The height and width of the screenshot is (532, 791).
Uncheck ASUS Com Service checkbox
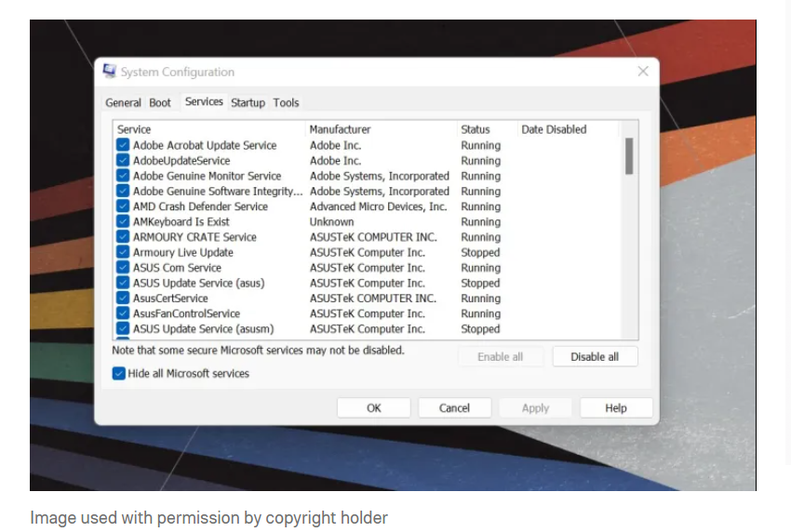(x=123, y=267)
